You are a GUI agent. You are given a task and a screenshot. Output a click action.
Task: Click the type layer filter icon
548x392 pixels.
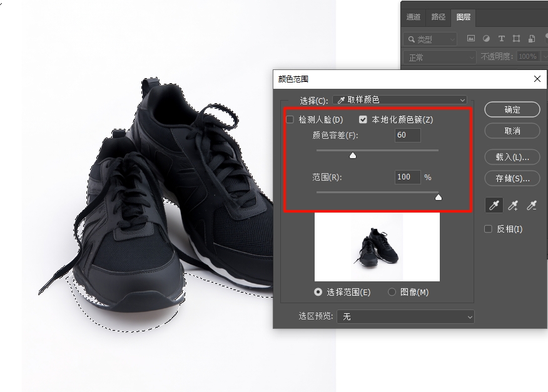click(501, 39)
